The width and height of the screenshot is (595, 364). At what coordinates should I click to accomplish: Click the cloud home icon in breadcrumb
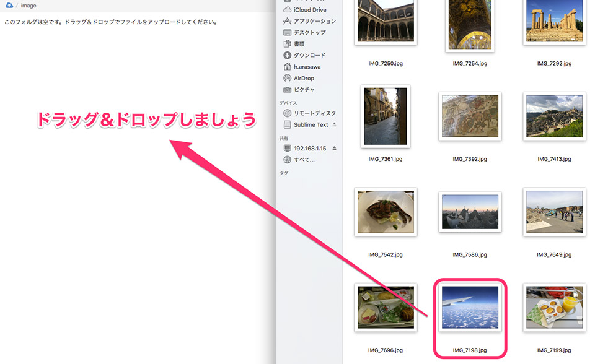tap(9, 6)
